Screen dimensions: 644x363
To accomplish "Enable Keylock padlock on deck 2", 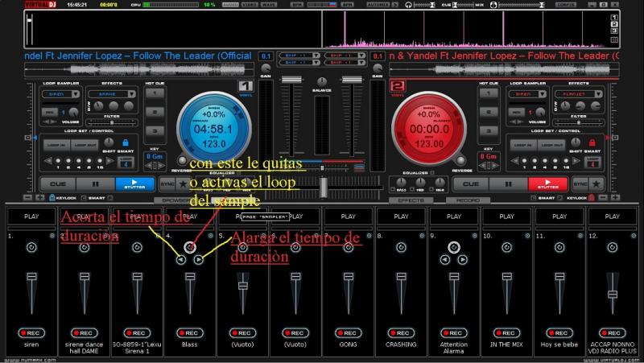I will pyautogui.click(x=591, y=197).
